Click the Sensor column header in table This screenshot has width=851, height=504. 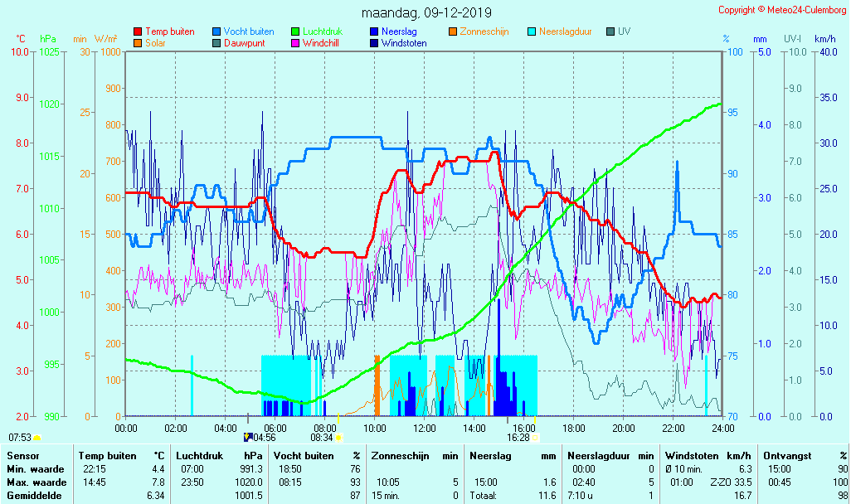[22, 455]
